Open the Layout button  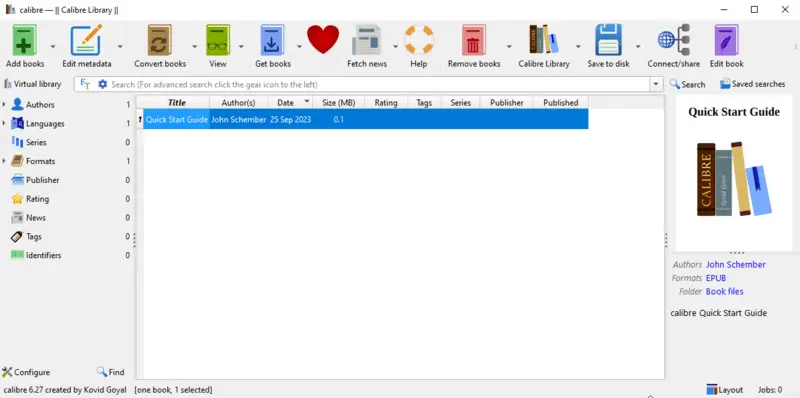click(724, 390)
